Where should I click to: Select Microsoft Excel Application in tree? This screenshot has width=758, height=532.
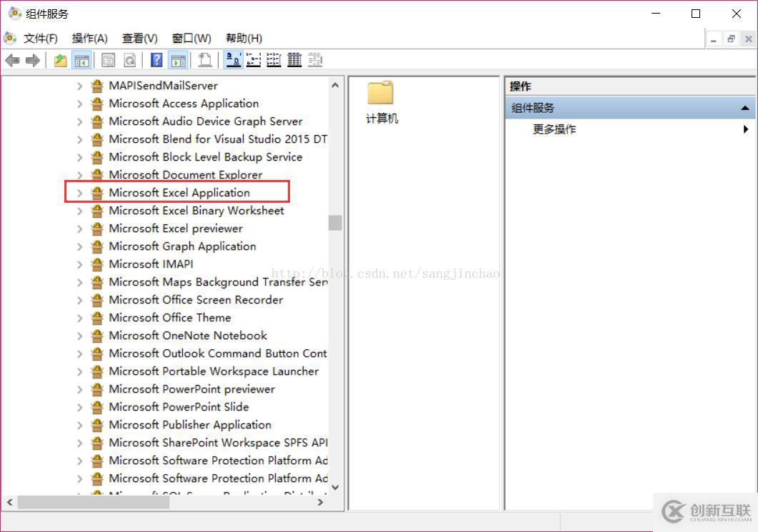(179, 193)
